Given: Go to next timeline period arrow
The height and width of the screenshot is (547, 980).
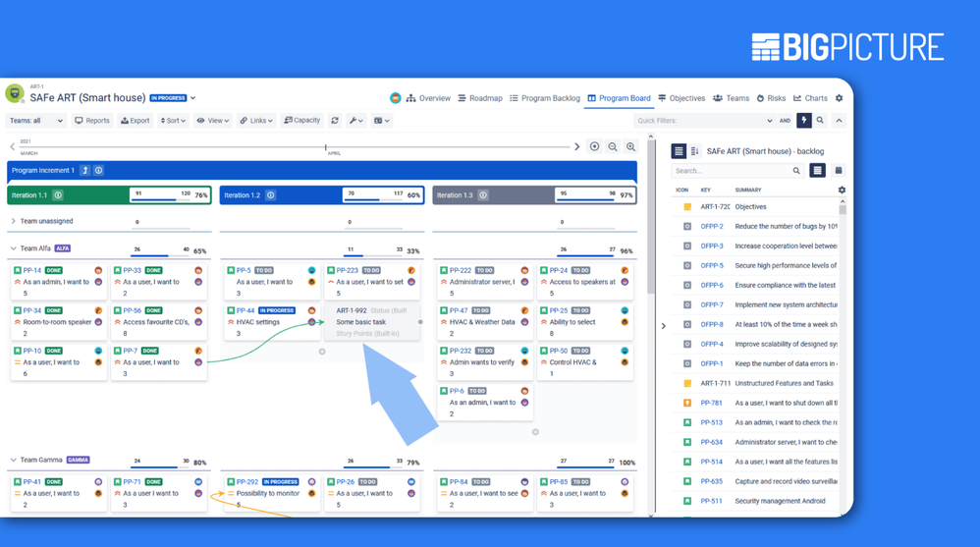Looking at the screenshot, I should click(576, 146).
